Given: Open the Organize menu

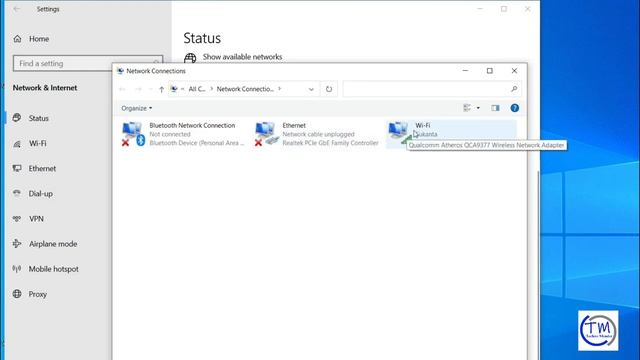Looking at the screenshot, I should pos(136,108).
